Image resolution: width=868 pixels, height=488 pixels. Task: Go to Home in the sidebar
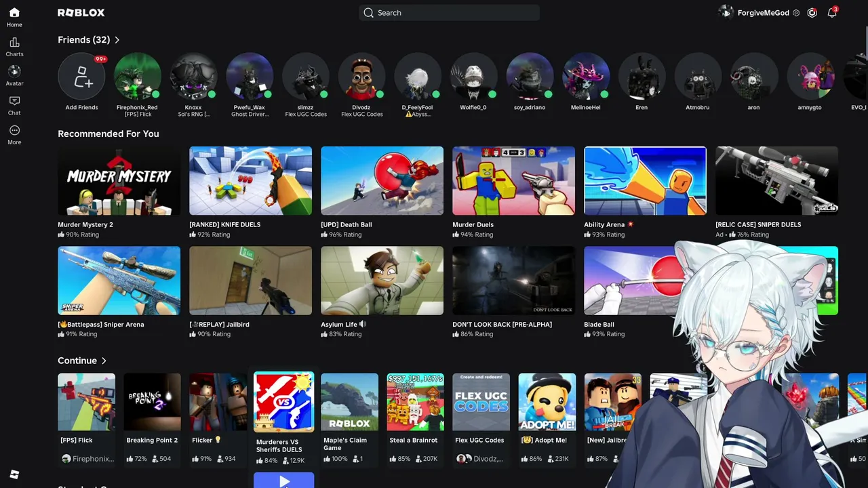pyautogui.click(x=14, y=18)
